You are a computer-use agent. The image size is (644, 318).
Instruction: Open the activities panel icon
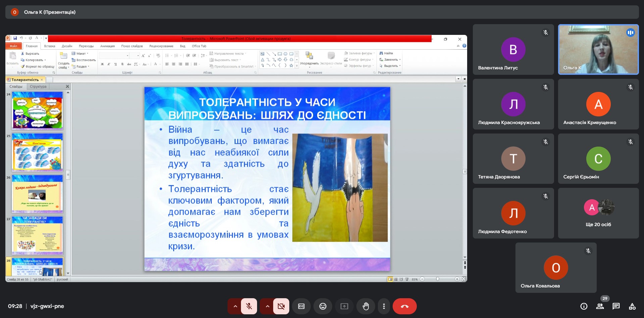[x=632, y=306]
